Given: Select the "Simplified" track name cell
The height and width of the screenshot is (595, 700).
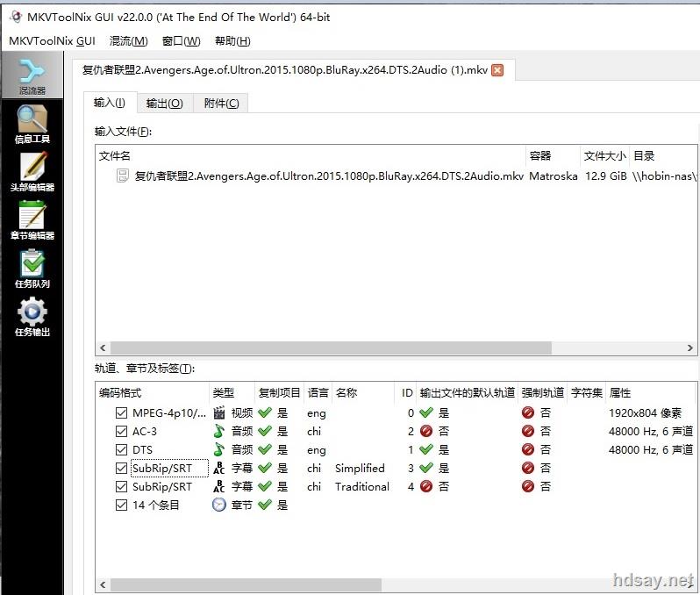Looking at the screenshot, I should [360, 468].
